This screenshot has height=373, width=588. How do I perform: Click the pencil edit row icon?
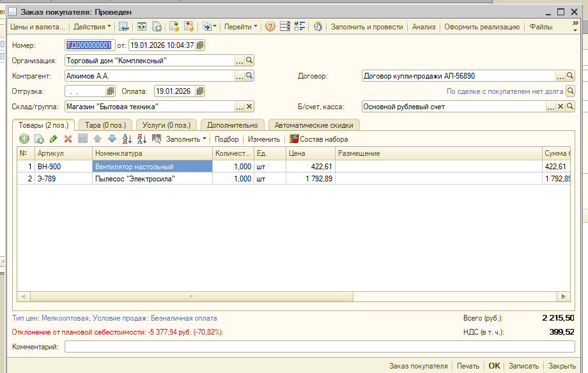click(x=53, y=139)
